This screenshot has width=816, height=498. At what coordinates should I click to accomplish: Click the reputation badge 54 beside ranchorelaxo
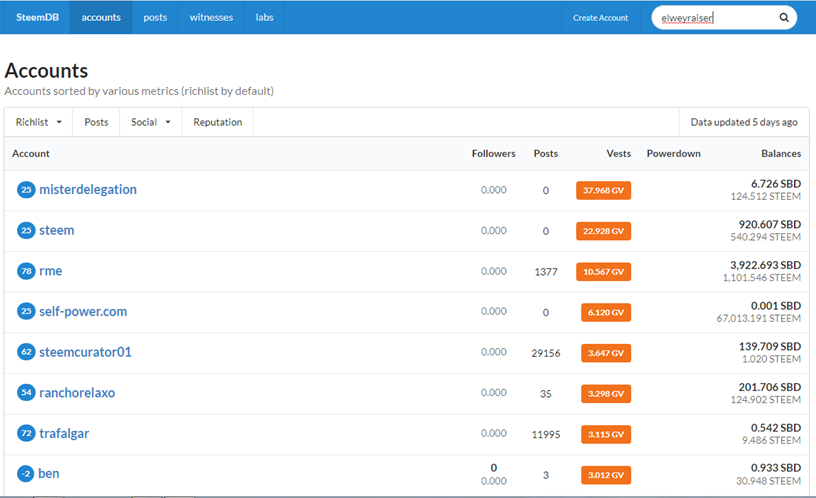(26, 392)
